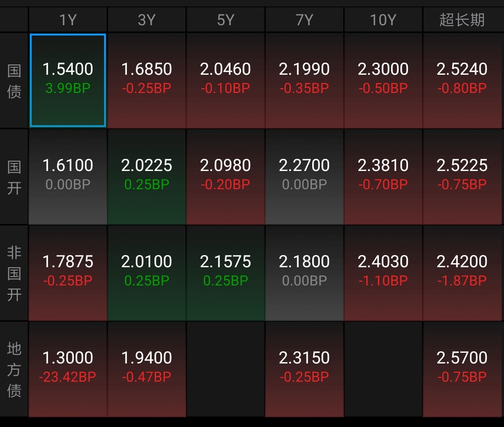Select 国开 10Y cell with 2.3810
The image size is (504, 427).
click(x=383, y=177)
